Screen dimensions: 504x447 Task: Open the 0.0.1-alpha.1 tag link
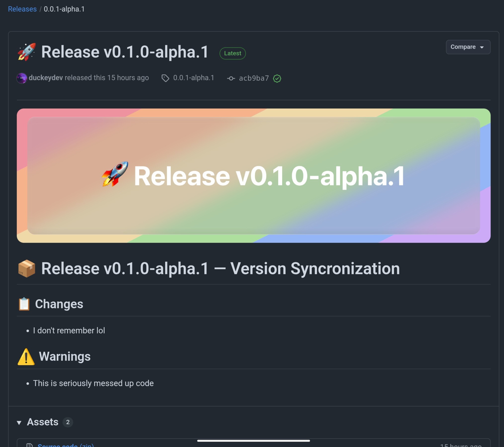194,78
